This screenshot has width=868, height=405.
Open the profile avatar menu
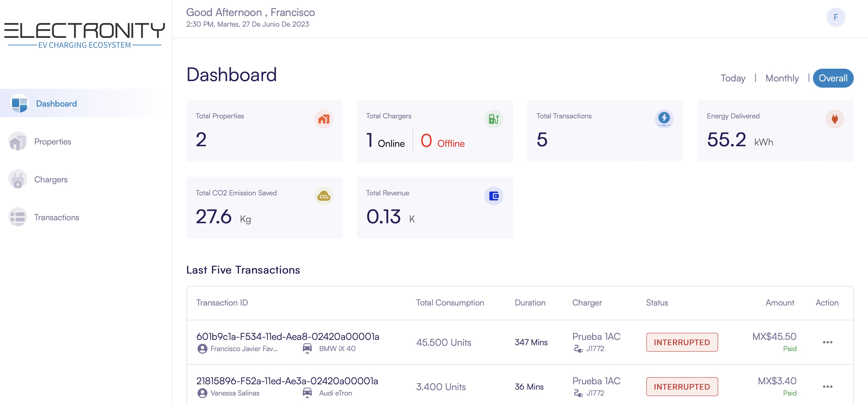(835, 17)
